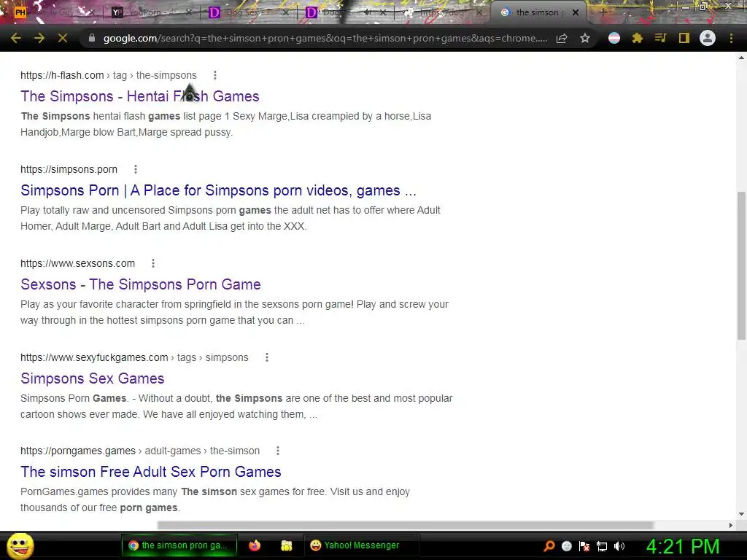Click the google.com address bar
This screenshot has height=560, width=747.
[325, 38]
